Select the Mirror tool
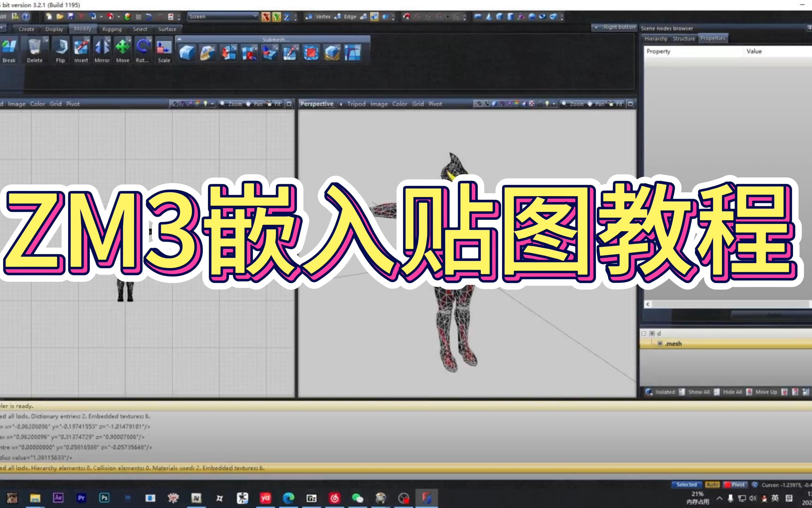 click(102, 50)
